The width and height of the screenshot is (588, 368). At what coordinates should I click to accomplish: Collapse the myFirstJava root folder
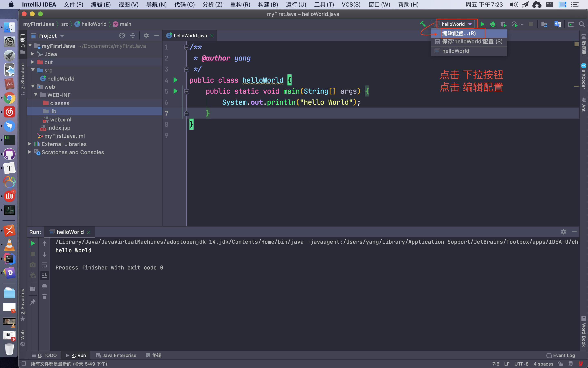coord(30,46)
